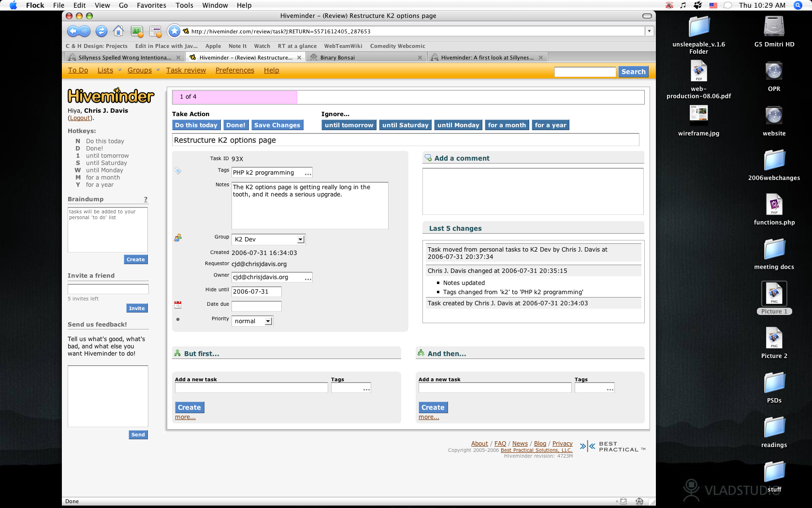Switch to the Binary Bonsai tab

[x=365, y=58]
